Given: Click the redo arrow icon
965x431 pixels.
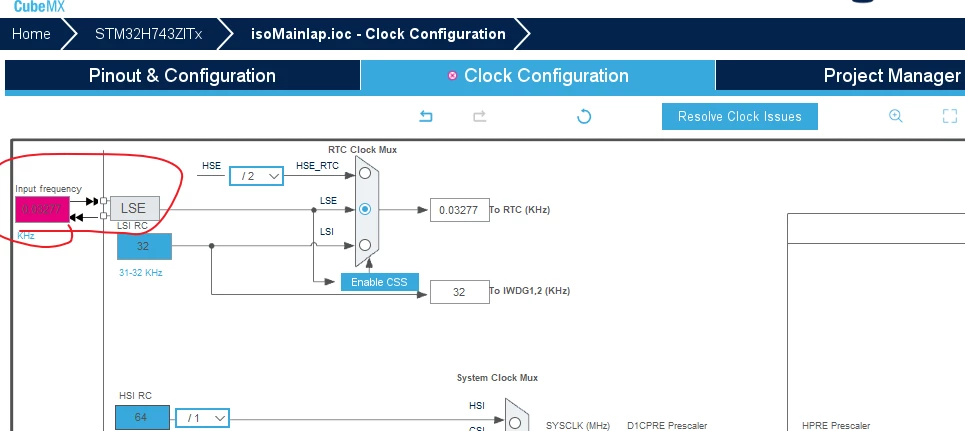Looking at the screenshot, I should pos(479,116).
